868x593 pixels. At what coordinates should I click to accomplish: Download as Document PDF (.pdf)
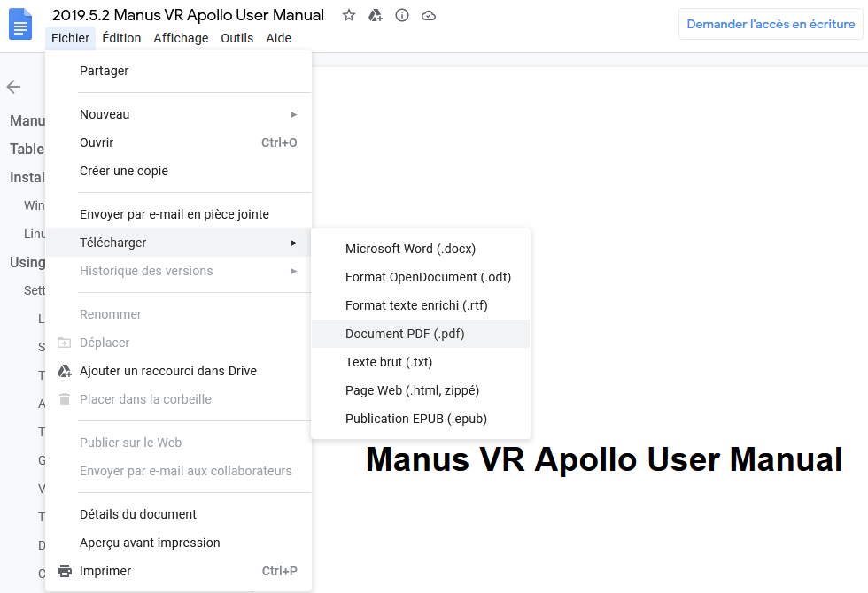(405, 334)
